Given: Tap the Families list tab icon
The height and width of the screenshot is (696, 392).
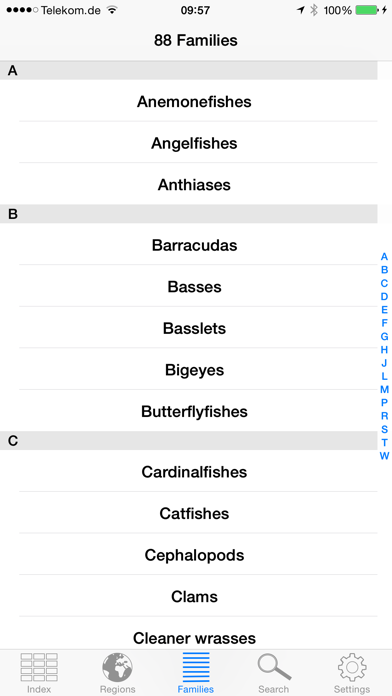Looking at the screenshot, I should click(196, 667).
